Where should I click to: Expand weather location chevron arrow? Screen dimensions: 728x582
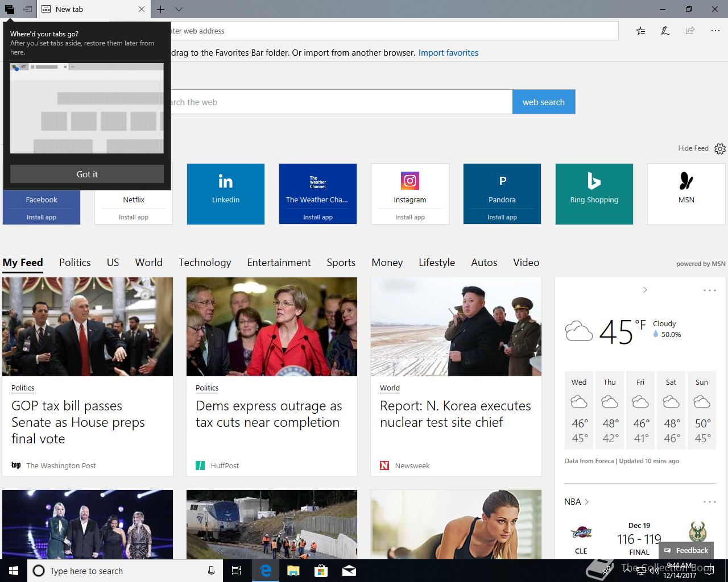point(645,290)
